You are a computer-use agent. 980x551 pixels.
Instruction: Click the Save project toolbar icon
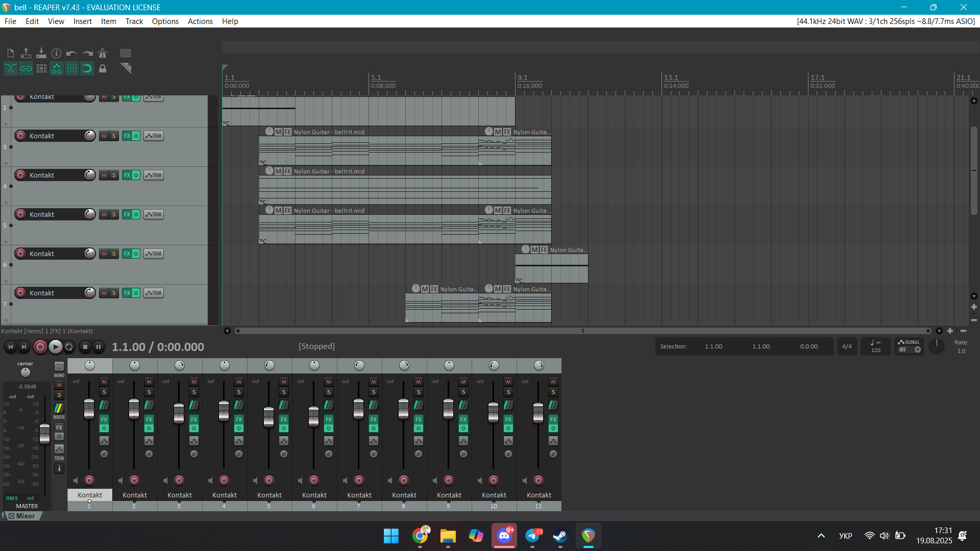(x=41, y=53)
